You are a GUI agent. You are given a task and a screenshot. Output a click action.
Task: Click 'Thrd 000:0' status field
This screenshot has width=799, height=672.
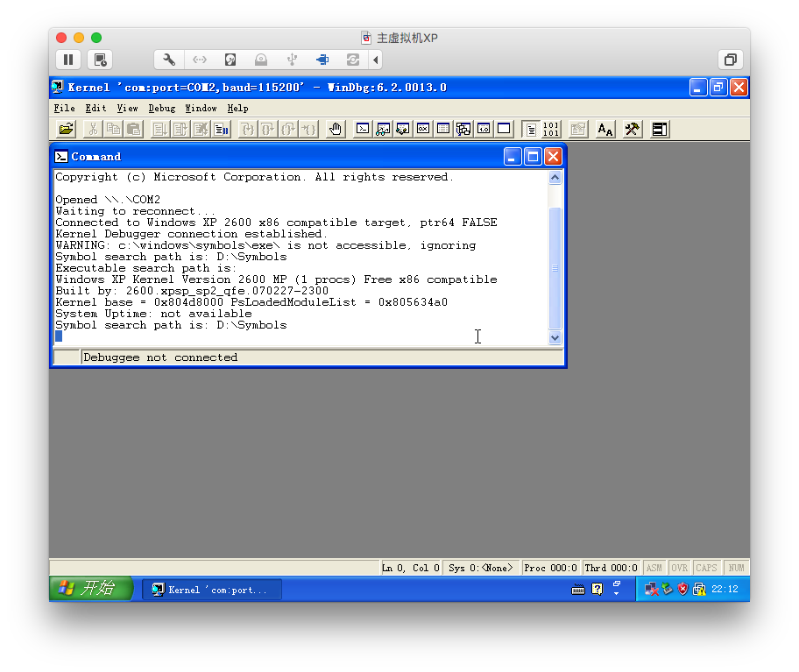pos(611,568)
